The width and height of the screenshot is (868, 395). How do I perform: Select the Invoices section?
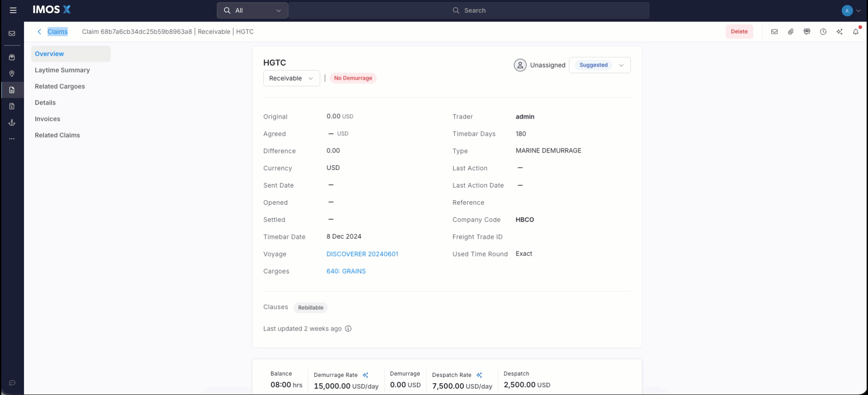[x=48, y=119]
